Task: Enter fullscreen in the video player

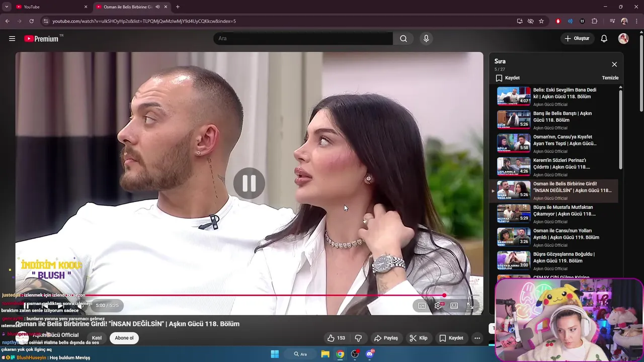Action: point(469,306)
